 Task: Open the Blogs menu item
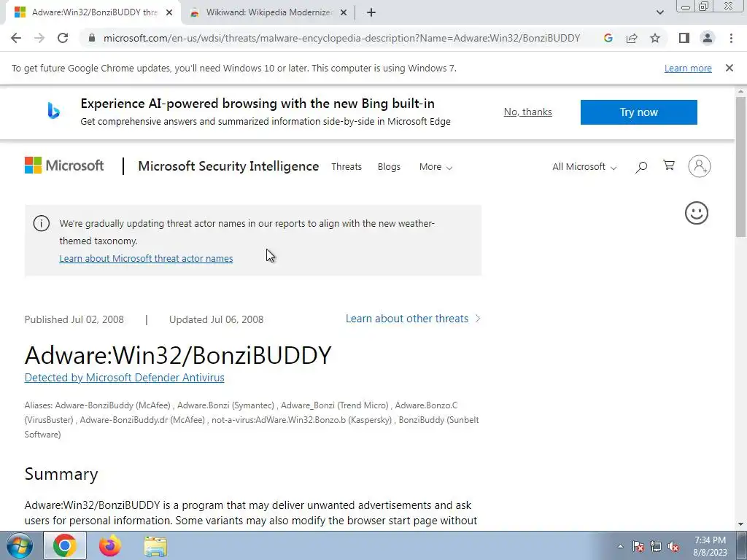click(389, 167)
